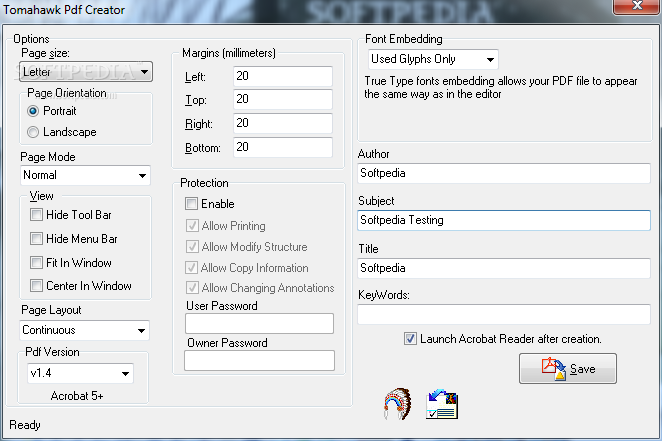Click the Acrobat 5+ label

(77, 396)
